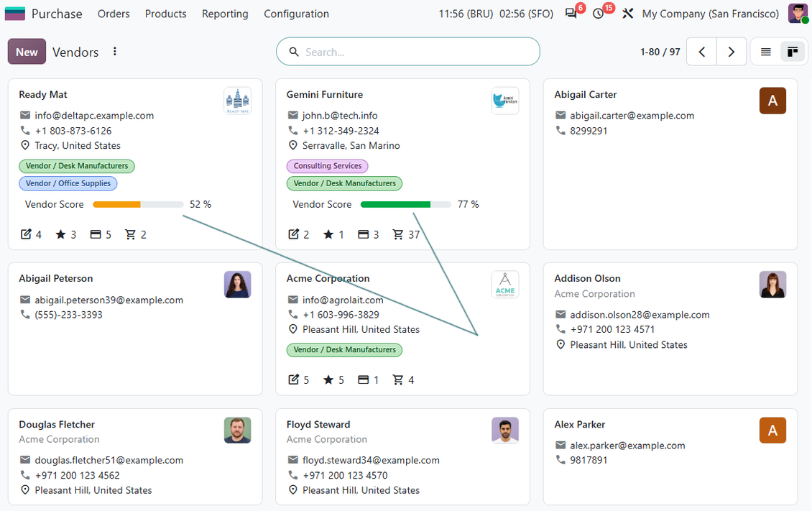
Task: Open the activities clock icon
Action: coord(598,14)
